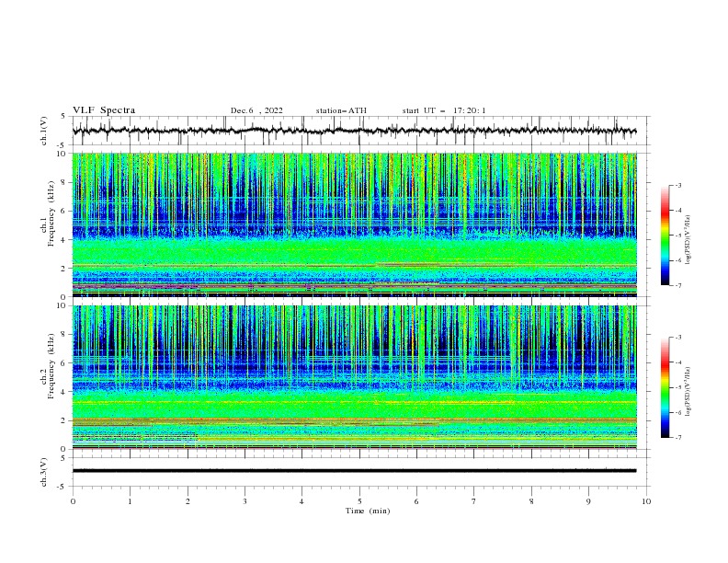728x563 pixels.
Task: Click the -3 value on ch.1 colorbar
Action: (x=677, y=185)
